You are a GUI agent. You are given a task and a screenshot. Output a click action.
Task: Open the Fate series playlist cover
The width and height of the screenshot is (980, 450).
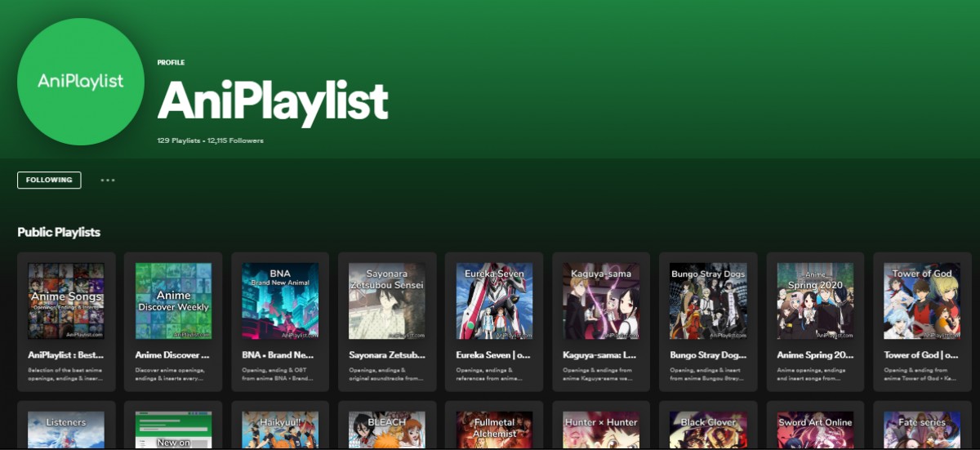(x=922, y=430)
